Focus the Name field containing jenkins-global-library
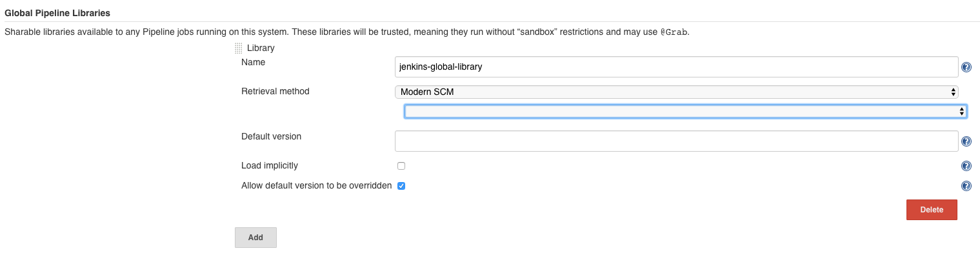The width and height of the screenshot is (980, 255). coord(676,66)
